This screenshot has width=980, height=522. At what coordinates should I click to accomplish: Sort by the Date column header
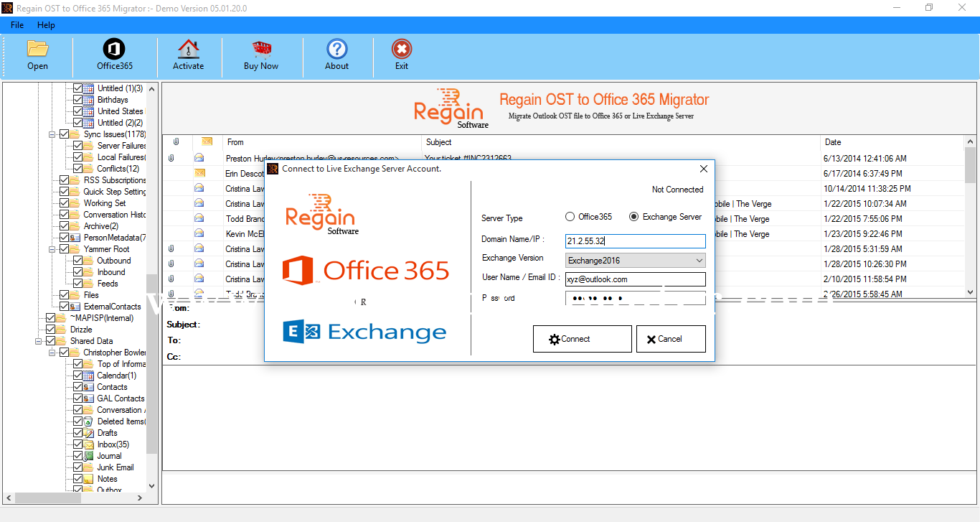[x=892, y=142]
